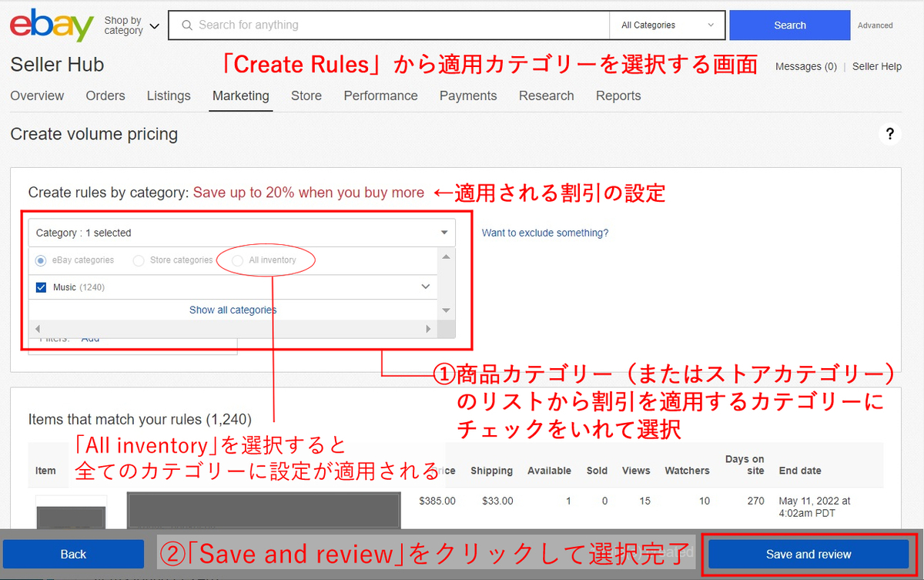Click the first item thumbnail image
This screenshot has width=924, height=580.
[x=71, y=512]
